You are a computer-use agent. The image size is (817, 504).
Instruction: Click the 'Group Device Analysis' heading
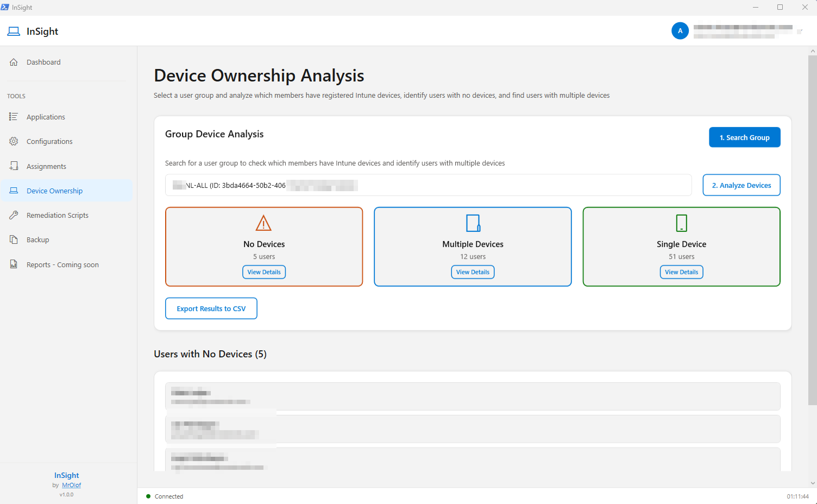tap(214, 134)
